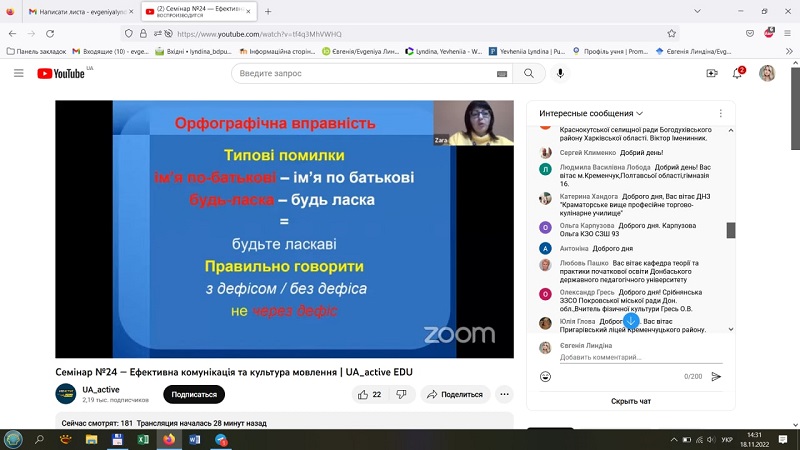800x450 pixels.
Task: Expand the 'Интересные сообщения' chat filter dropdown
Action: 591,113
